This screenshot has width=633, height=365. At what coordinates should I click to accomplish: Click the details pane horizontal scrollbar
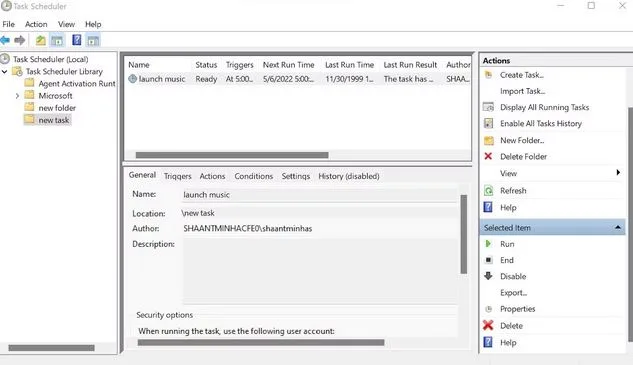261,342
